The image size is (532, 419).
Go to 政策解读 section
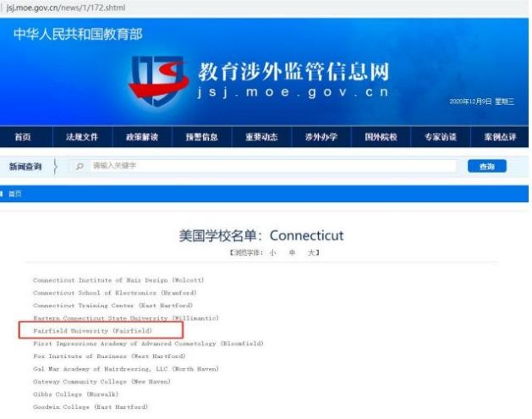[x=142, y=137]
